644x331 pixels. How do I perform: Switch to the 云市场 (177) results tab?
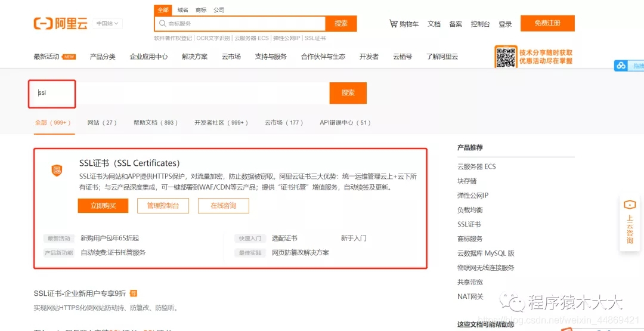284,122
